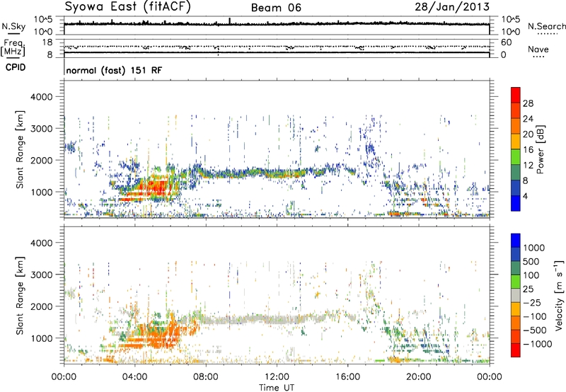
Task: Click the date '28/Jan/2013'
Action: [452, 6]
